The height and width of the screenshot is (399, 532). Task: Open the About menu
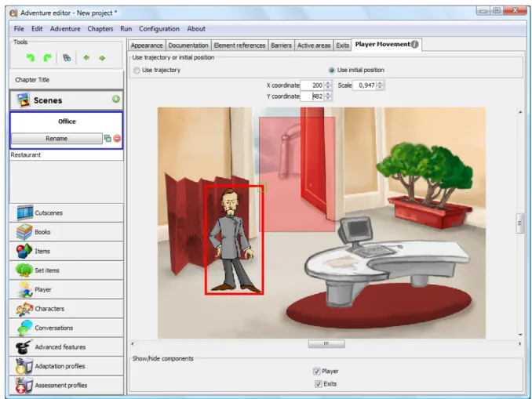(196, 29)
